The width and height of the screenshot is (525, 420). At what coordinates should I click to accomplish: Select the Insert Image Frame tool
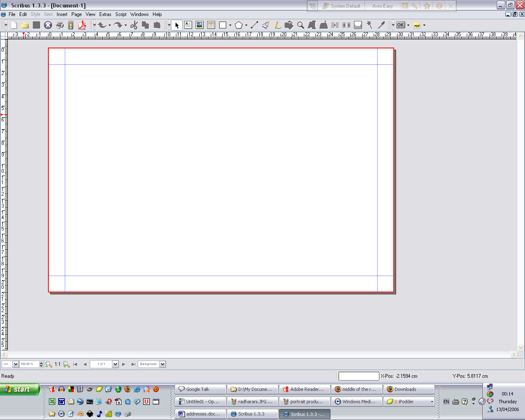[200, 25]
